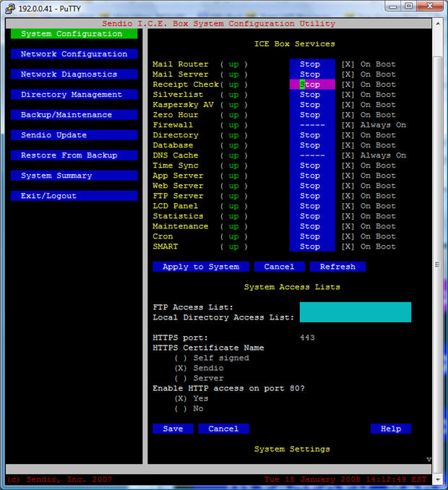The image size is (448, 490).
Task: Open Backup/Maintenance menu item
Action: coord(74,115)
